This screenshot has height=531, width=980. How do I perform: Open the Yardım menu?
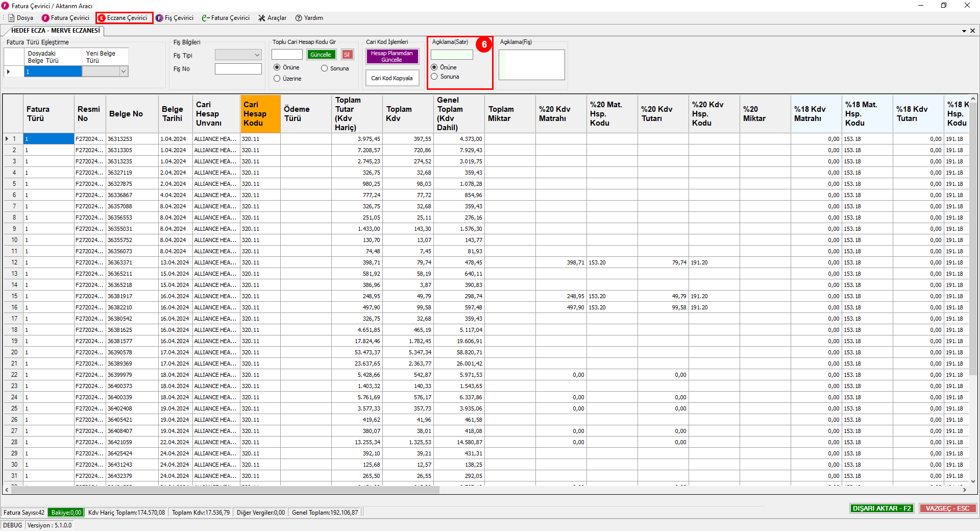(x=309, y=18)
